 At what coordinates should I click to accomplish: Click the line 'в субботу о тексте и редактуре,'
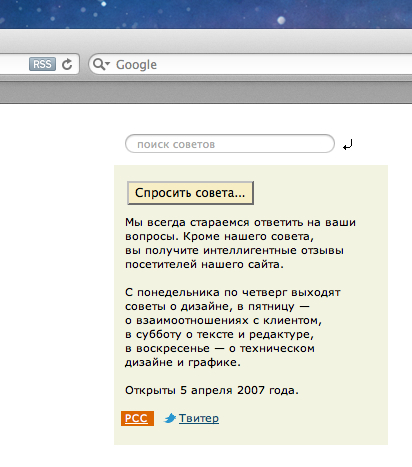219,334
